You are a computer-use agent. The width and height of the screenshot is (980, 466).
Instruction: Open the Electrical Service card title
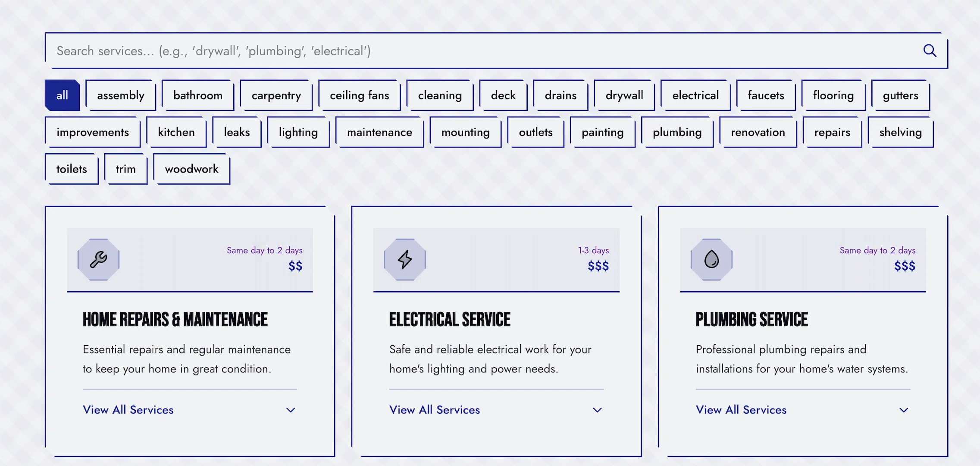coord(450,319)
